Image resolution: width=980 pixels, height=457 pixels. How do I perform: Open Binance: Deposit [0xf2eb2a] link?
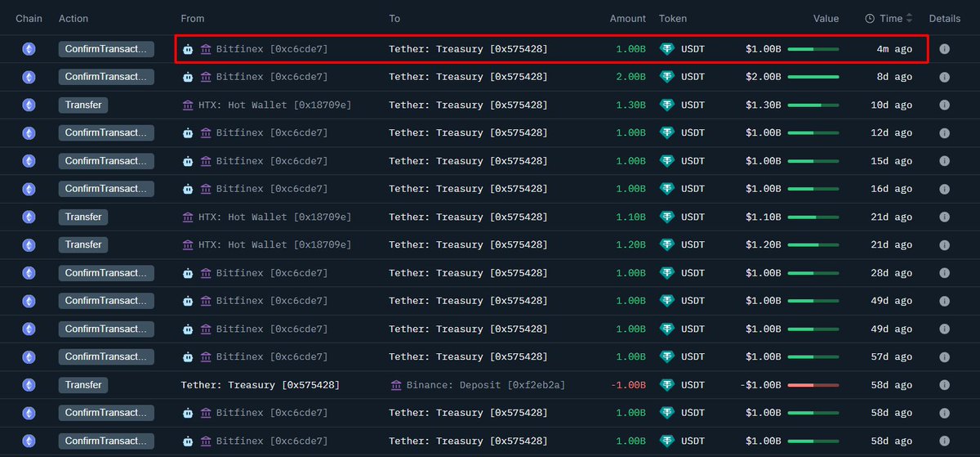(x=486, y=384)
